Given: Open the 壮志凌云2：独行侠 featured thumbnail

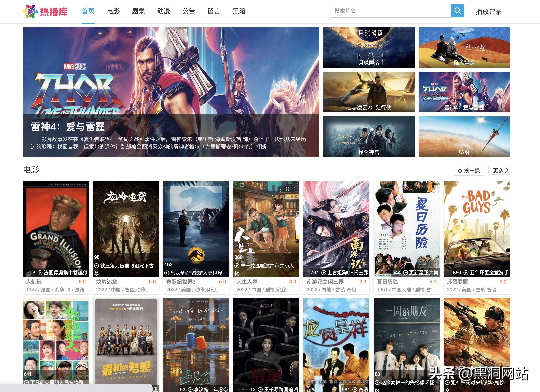Looking at the screenshot, I should (369, 92).
